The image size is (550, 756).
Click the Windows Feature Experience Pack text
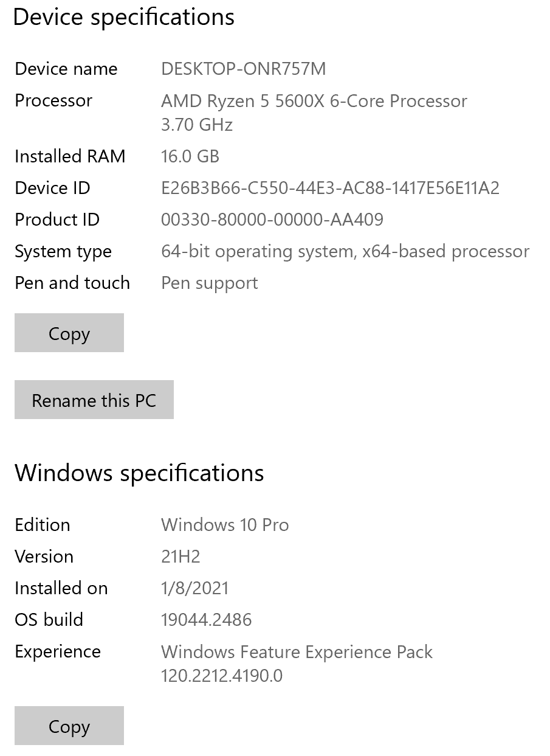(297, 651)
